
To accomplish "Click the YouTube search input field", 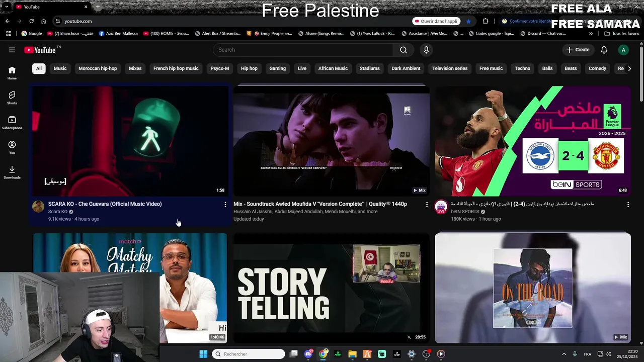I will click(303, 50).
